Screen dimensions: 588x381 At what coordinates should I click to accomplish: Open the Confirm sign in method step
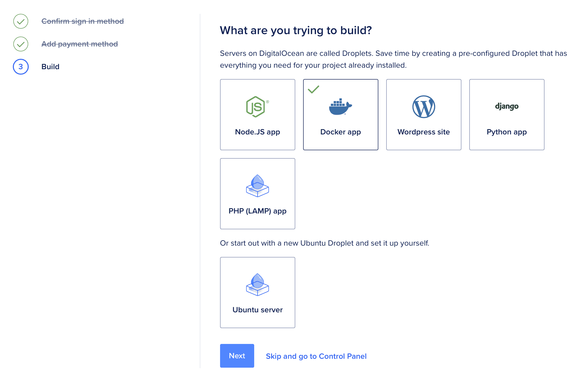pos(83,21)
